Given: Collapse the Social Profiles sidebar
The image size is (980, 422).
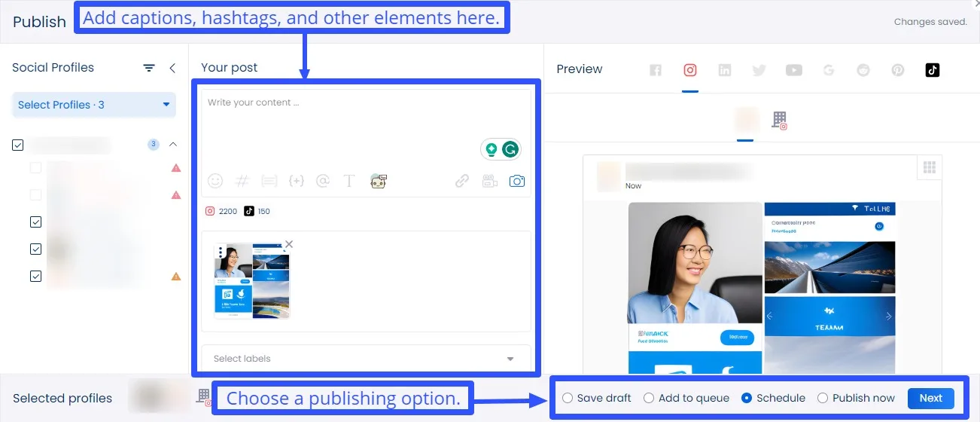Looking at the screenshot, I should [172, 68].
